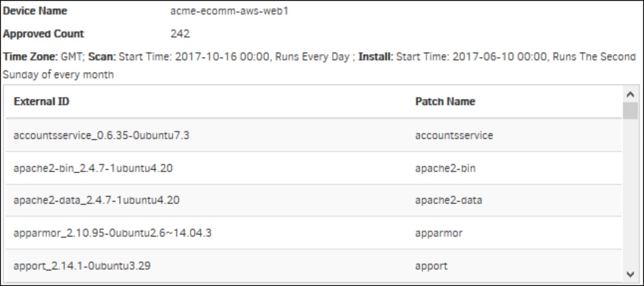Click the vertical scrollbar thumb

point(630,109)
